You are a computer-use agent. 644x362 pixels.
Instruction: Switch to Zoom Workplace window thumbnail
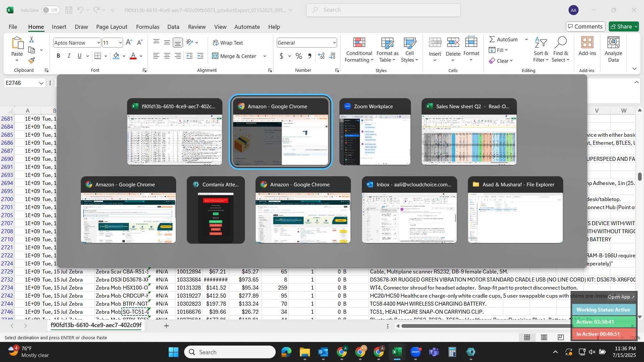coord(375,132)
